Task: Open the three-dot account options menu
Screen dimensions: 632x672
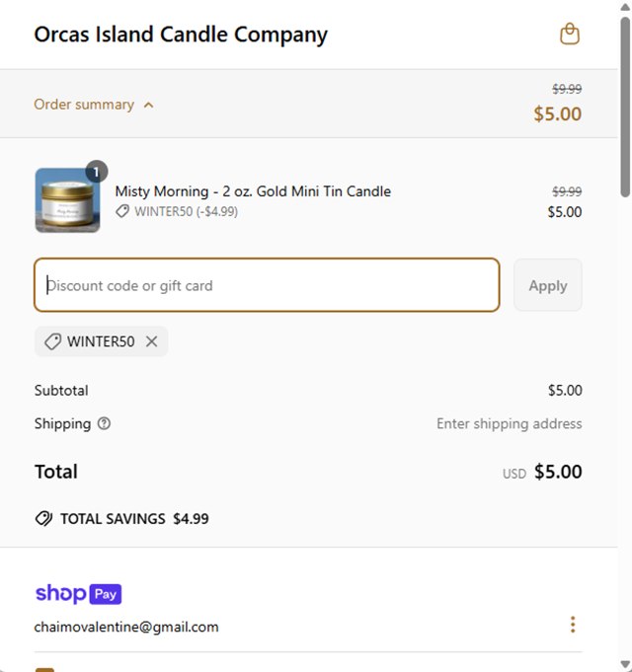Action: click(572, 625)
